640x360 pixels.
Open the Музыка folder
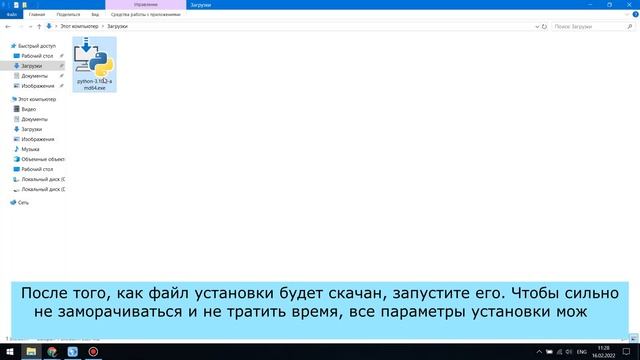pos(30,149)
